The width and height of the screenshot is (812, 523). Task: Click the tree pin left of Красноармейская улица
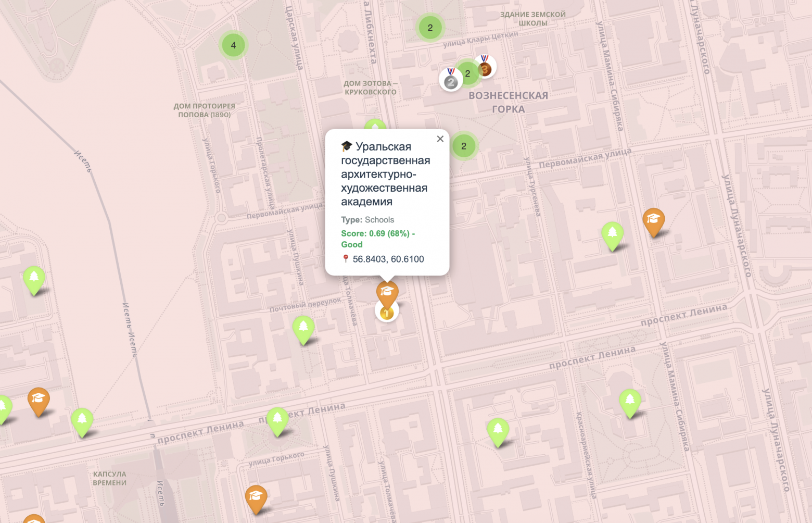(498, 431)
